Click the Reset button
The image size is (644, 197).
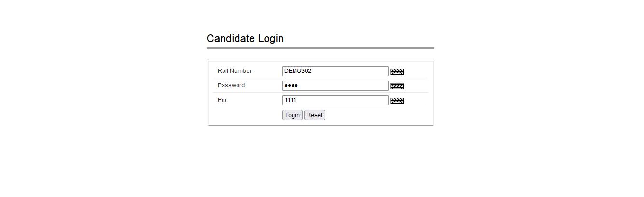(315, 115)
